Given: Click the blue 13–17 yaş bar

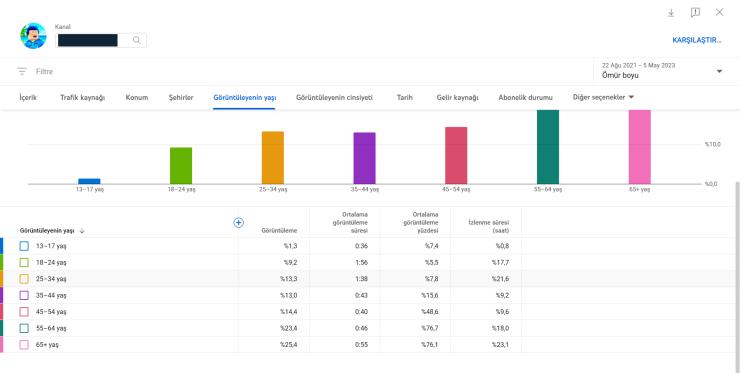Looking at the screenshot, I should pos(89,181).
